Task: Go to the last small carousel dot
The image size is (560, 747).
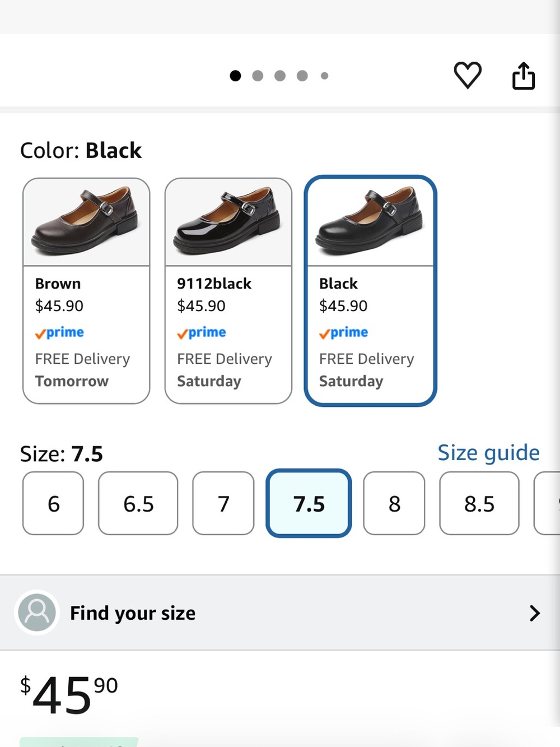Action: pyautogui.click(x=324, y=76)
